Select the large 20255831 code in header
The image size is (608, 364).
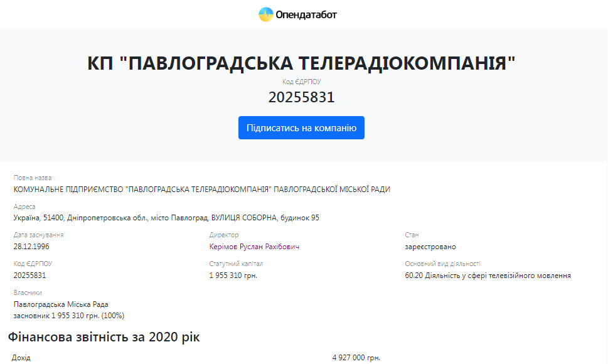pyautogui.click(x=301, y=97)
